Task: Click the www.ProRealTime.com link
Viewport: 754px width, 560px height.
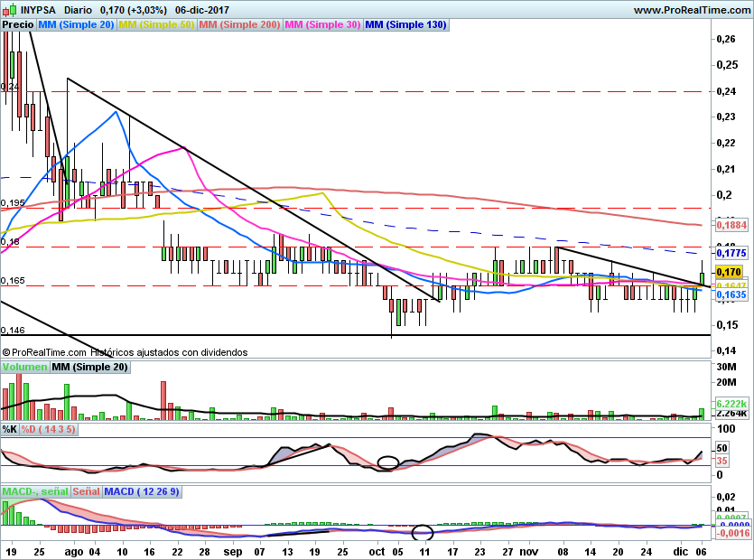Action: [x=692, y=10]
